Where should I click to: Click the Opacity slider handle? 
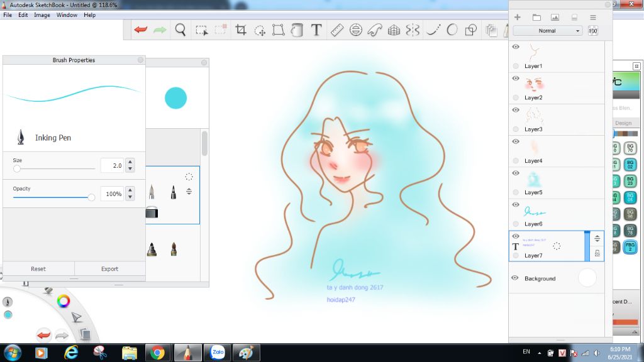click(91, 197)
